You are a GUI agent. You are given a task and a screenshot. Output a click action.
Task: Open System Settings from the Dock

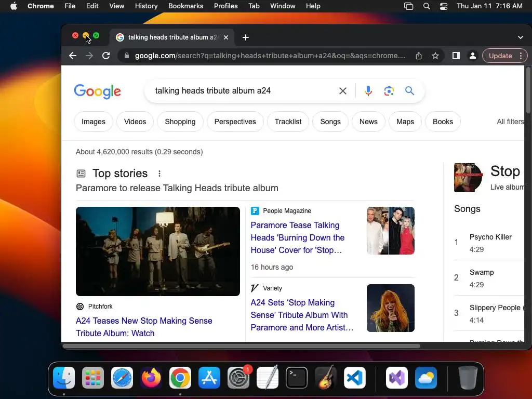[x=238, y=378]
